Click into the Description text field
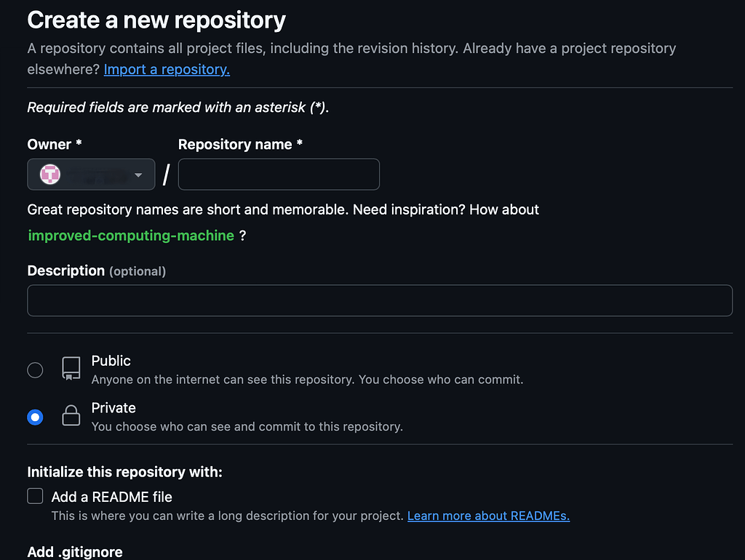This screenshot has height=560, width=745. tap(380, 300)
